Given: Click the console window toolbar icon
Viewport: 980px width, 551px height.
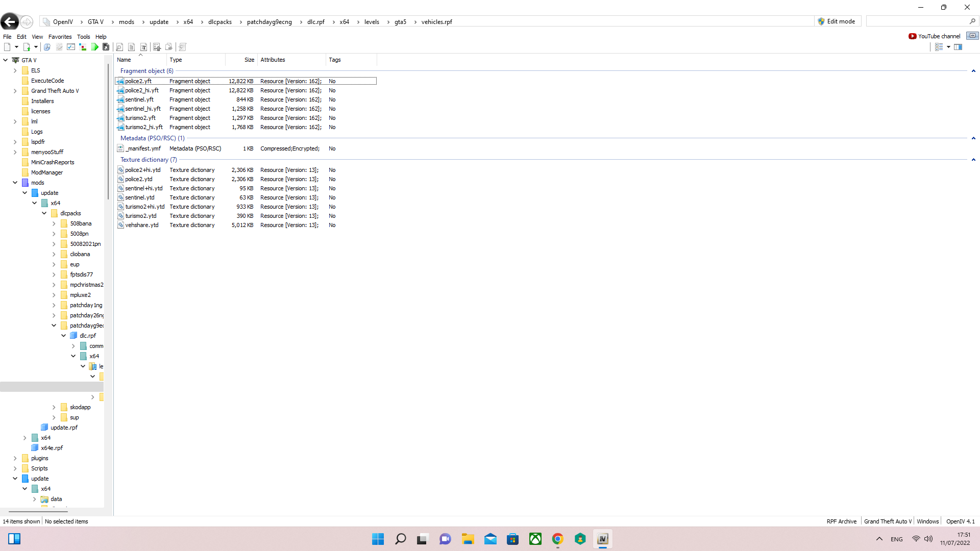Looking at the screenshot, I should coord(71,47).
